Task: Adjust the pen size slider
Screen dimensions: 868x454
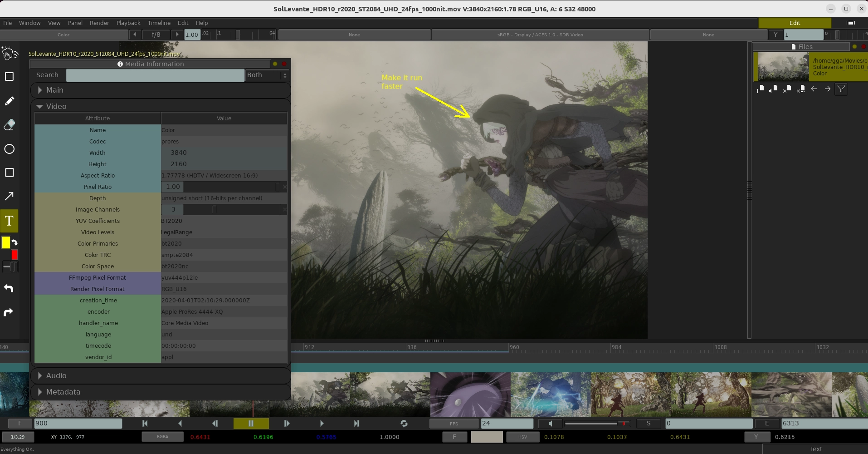Action: 10,267
